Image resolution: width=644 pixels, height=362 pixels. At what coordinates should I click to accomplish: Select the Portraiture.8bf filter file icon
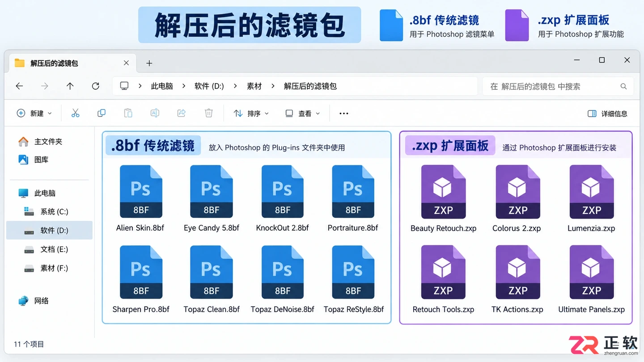[x=353, y=192]
